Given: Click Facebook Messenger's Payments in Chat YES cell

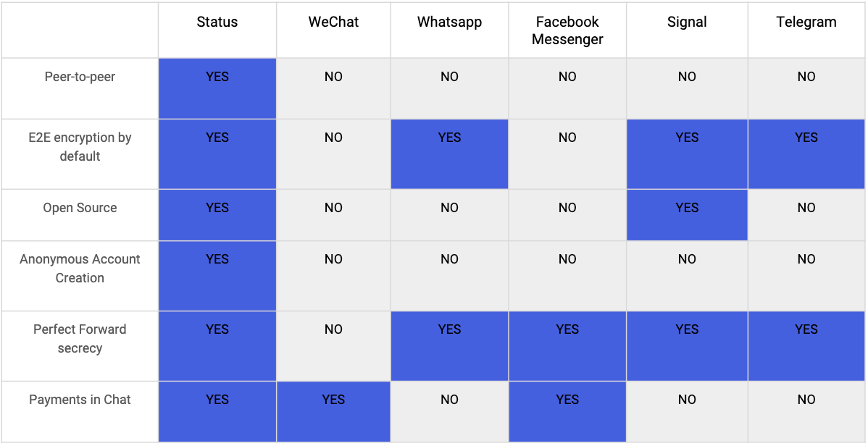Looking at the screenshot, I should pos(567,411).
